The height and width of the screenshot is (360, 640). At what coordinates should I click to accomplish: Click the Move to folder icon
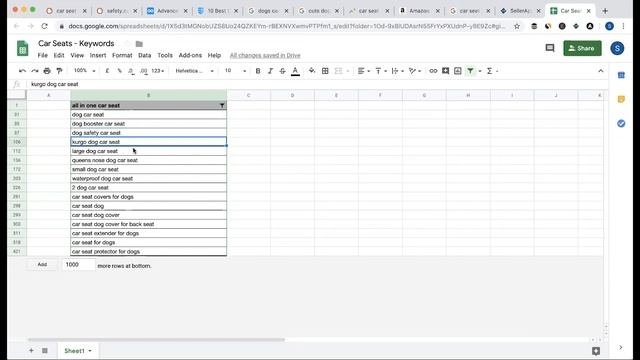(x=139, y=44)
